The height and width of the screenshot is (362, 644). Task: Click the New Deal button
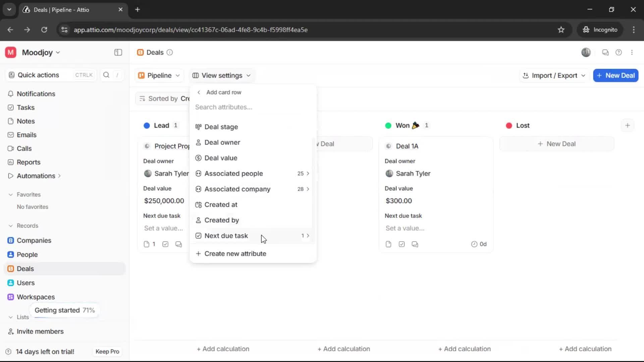(x=616, y=75)
